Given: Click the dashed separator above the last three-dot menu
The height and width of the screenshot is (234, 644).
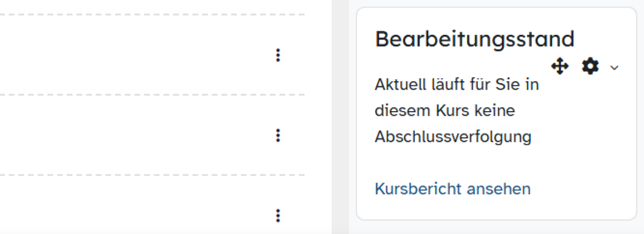Looking at the screenshot, I should (152, 175).
